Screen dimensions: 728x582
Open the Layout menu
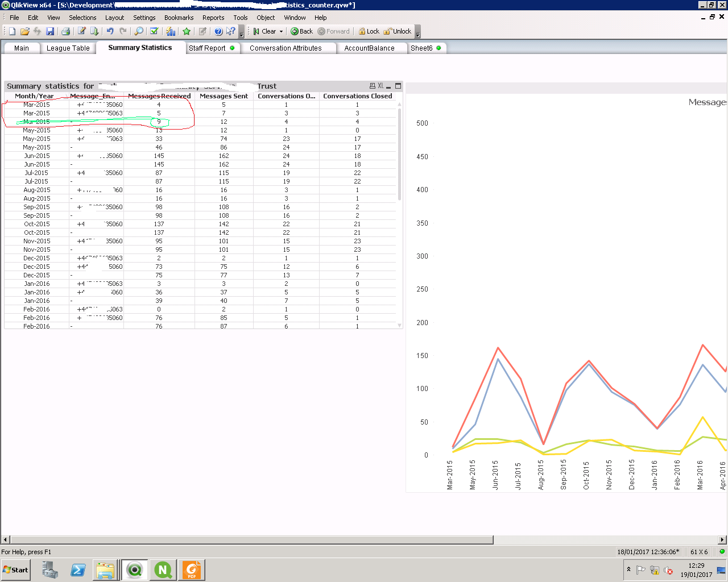click(114, 18)
